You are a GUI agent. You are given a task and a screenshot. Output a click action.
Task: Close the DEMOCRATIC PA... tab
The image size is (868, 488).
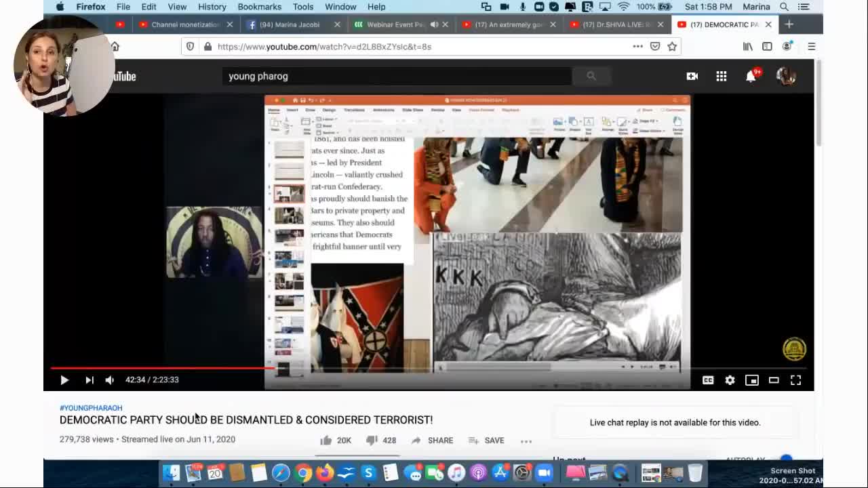(x=768, y=24)
